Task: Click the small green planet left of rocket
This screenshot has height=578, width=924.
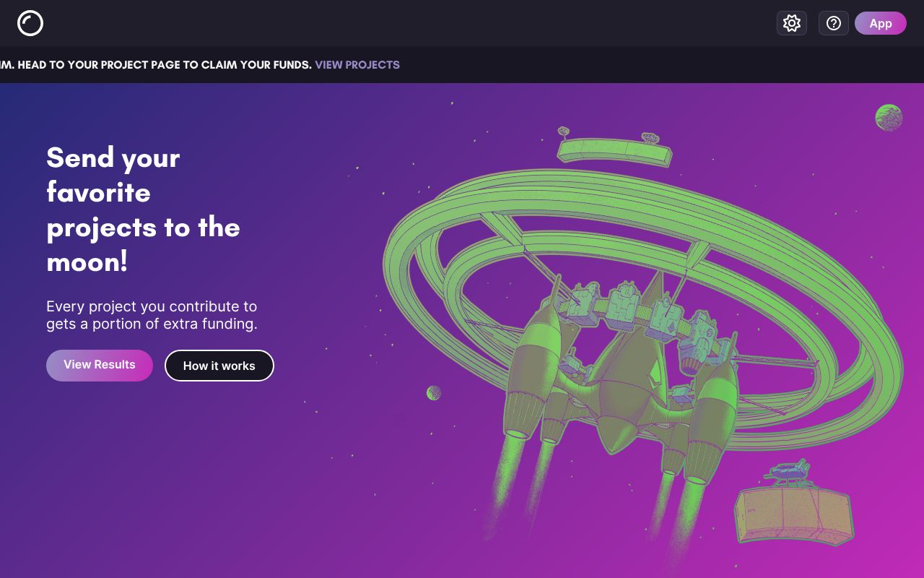Action: 434,393
